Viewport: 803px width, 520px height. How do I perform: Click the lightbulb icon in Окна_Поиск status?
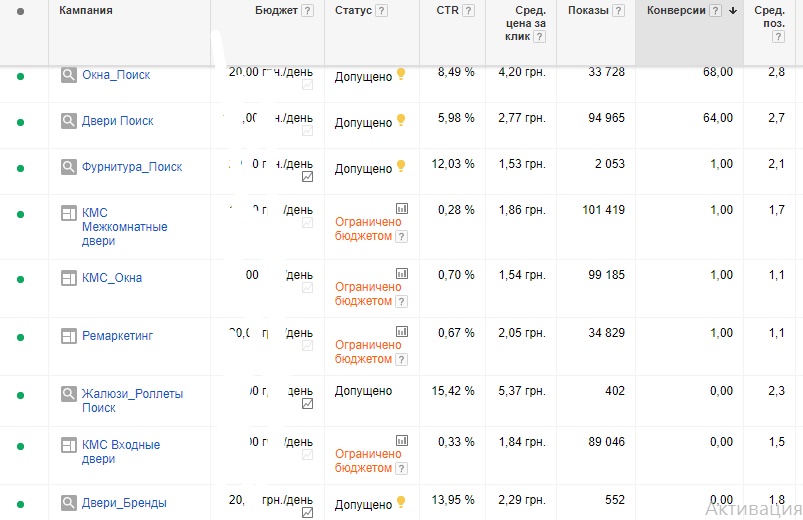(401, 74)
